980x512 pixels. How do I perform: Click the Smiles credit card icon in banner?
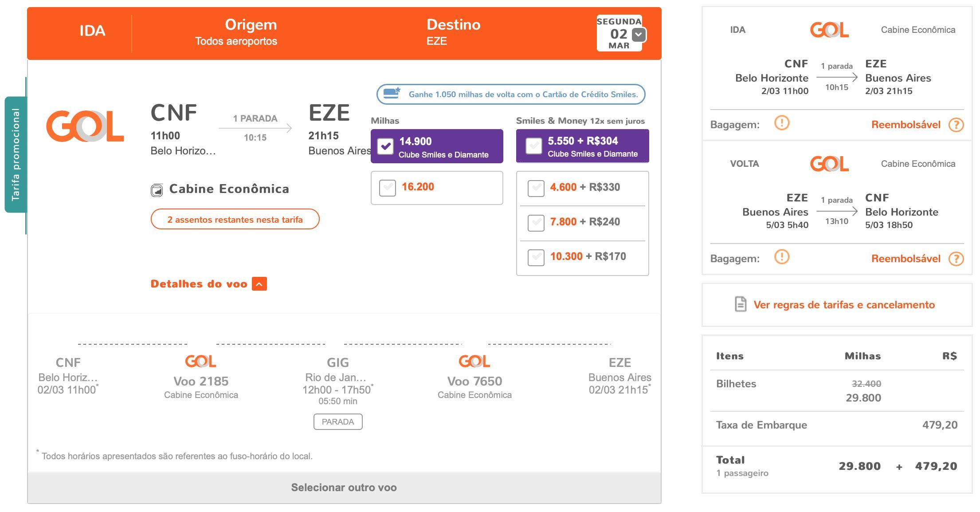[392, 93]
